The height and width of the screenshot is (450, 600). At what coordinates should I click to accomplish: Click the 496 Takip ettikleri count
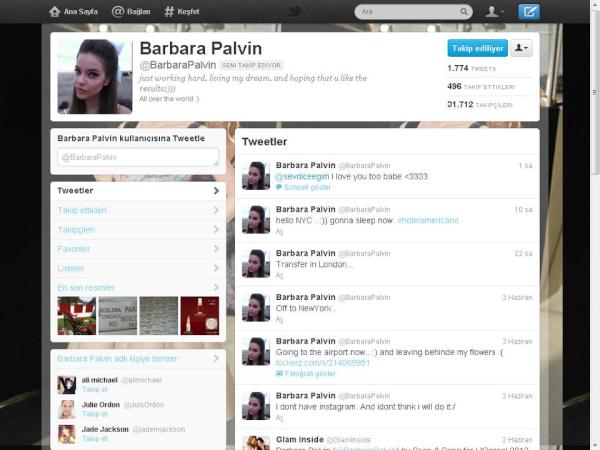481,87
